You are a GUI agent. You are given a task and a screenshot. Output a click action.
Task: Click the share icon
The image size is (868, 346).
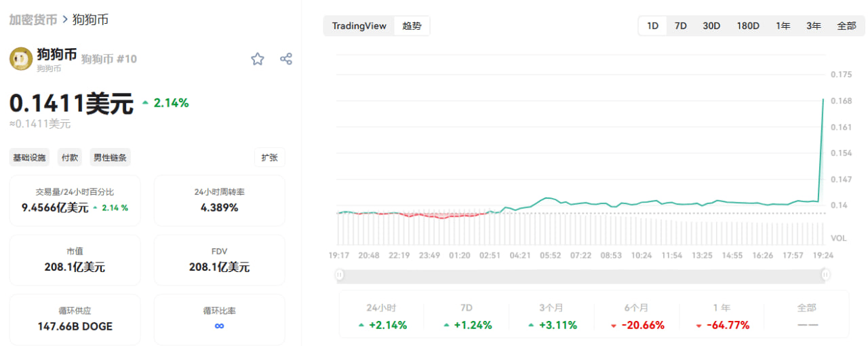click(x=286, y=59)
